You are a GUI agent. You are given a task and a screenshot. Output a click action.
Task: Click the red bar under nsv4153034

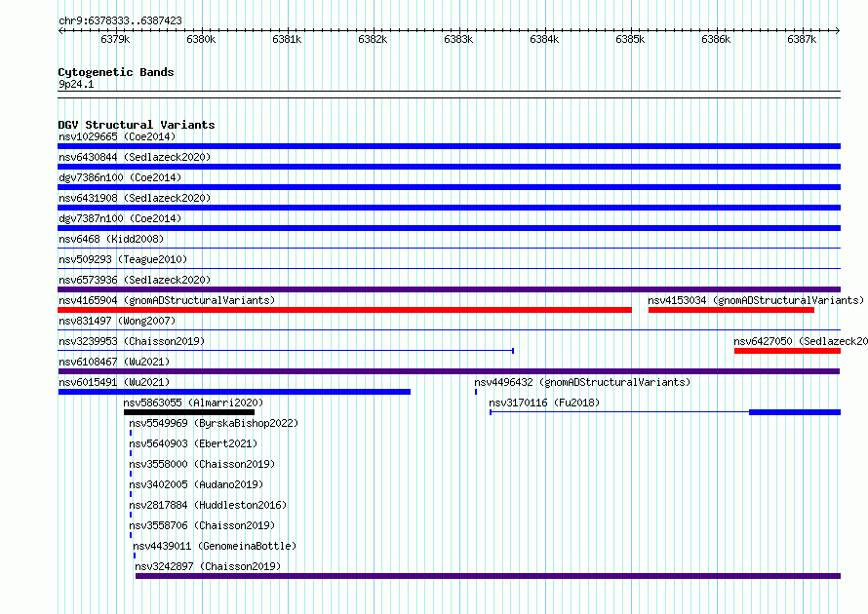731,310
